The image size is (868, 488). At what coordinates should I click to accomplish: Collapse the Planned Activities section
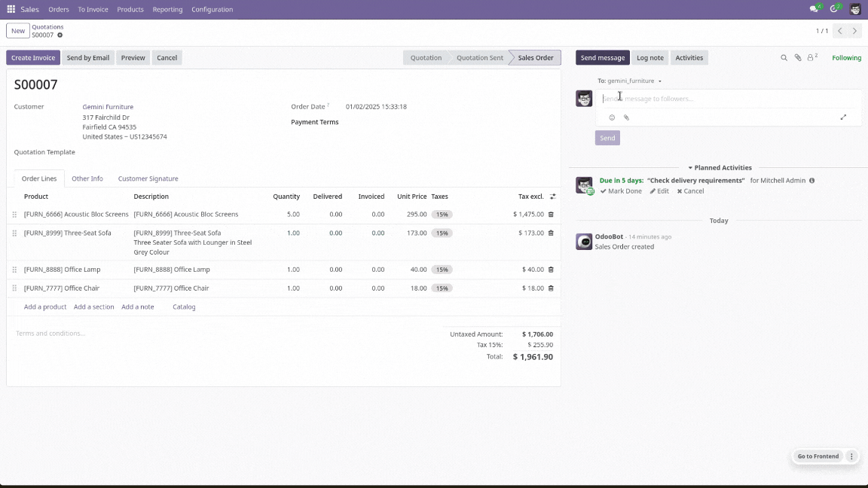tap(720, 168)
